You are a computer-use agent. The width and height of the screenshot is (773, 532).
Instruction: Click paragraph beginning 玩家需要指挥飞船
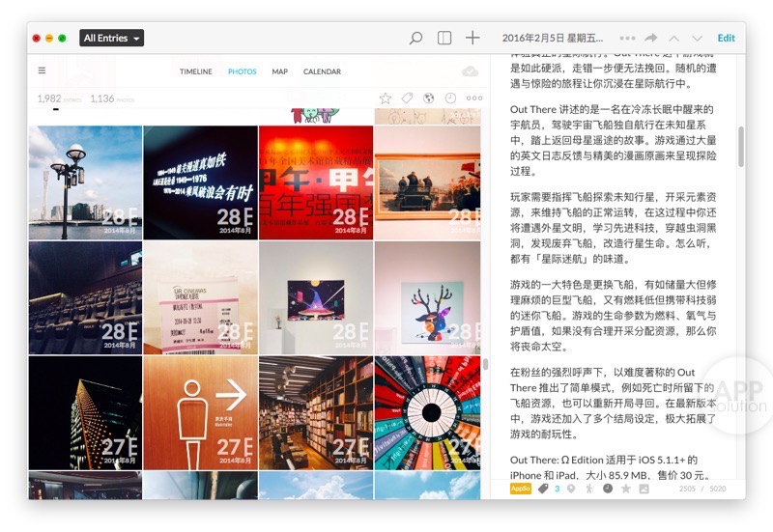click(613, 228)
